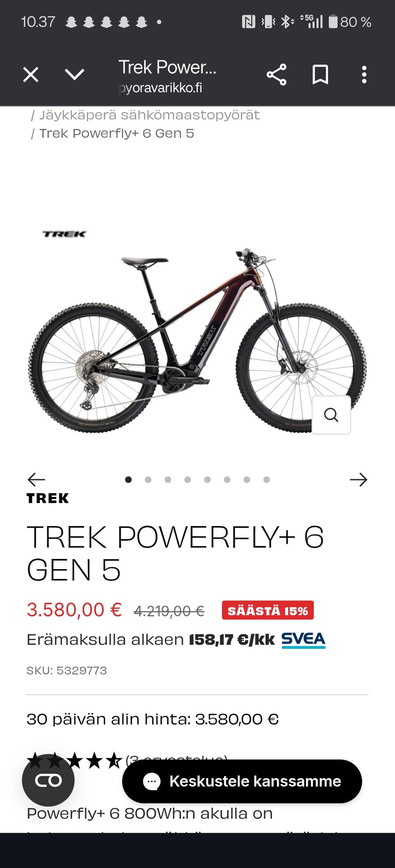
Task: Go to previous product image arrow
Action: pyautogui.click(x=36, y=480)
